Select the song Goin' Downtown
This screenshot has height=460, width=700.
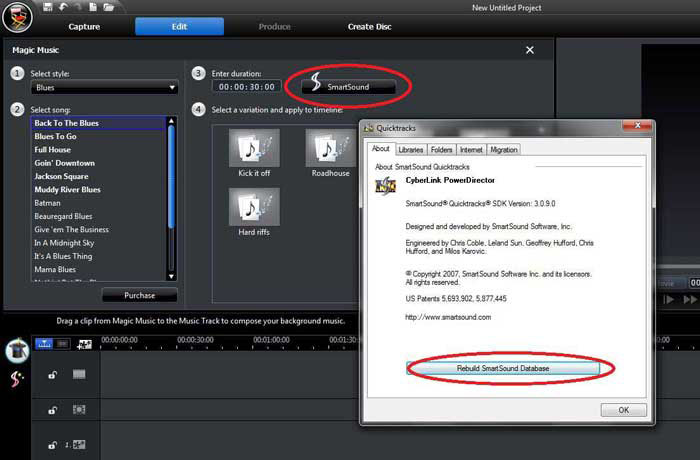98,163
